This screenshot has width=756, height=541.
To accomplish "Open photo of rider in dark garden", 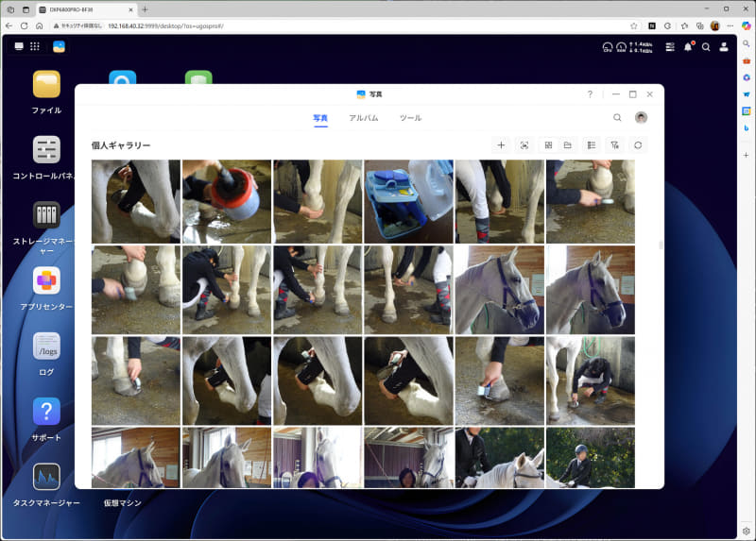I will point(590,458).
